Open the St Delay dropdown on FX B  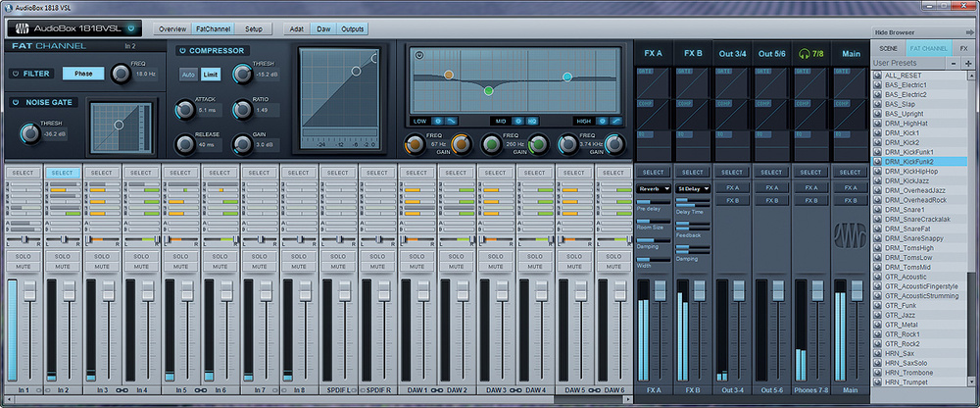pos(693,188)
